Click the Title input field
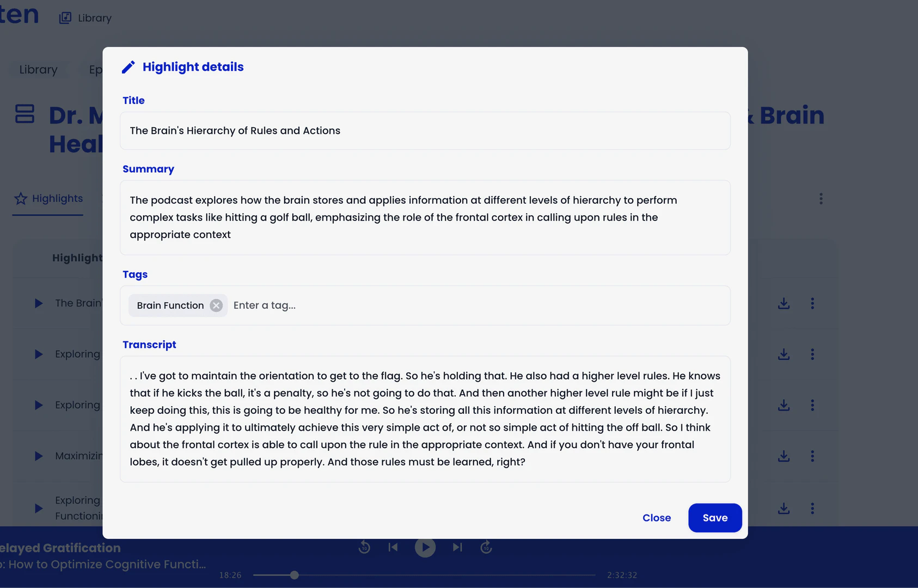This screenshot has width=918, height=588. pos(425,131)
